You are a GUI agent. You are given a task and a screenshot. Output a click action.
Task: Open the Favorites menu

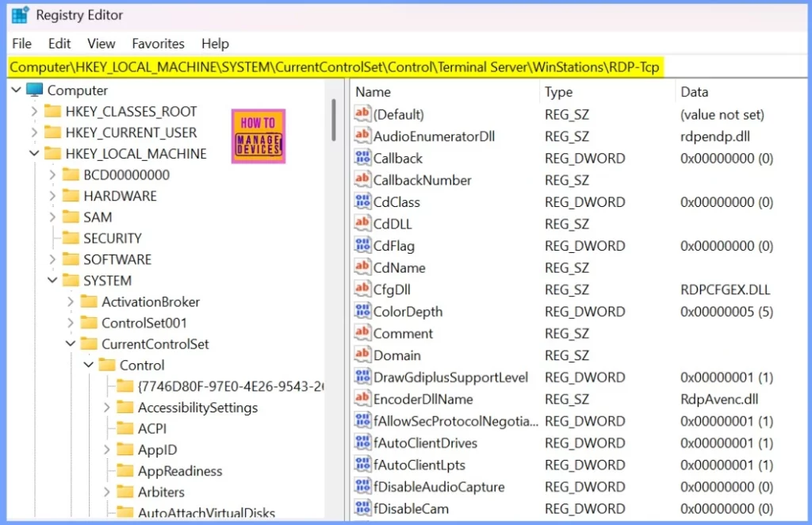pyautogui.click(x=158, y=44)
